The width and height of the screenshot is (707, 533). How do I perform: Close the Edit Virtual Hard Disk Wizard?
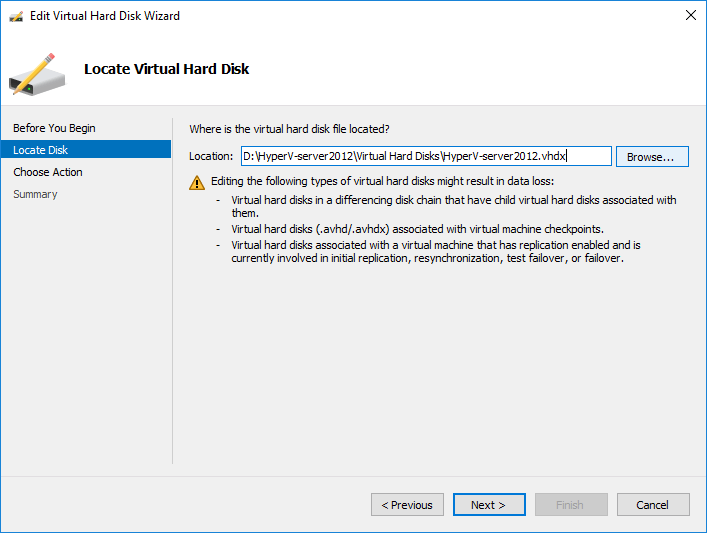(690, 16)
